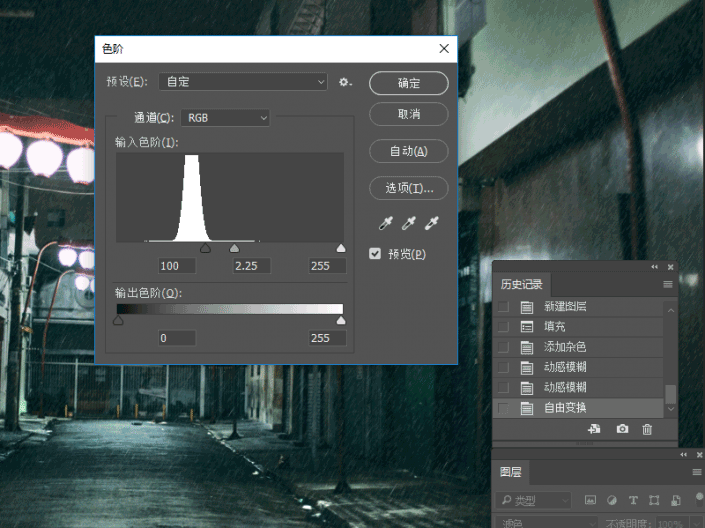Open the History panel hamburger menu

(x=668, y=284)
